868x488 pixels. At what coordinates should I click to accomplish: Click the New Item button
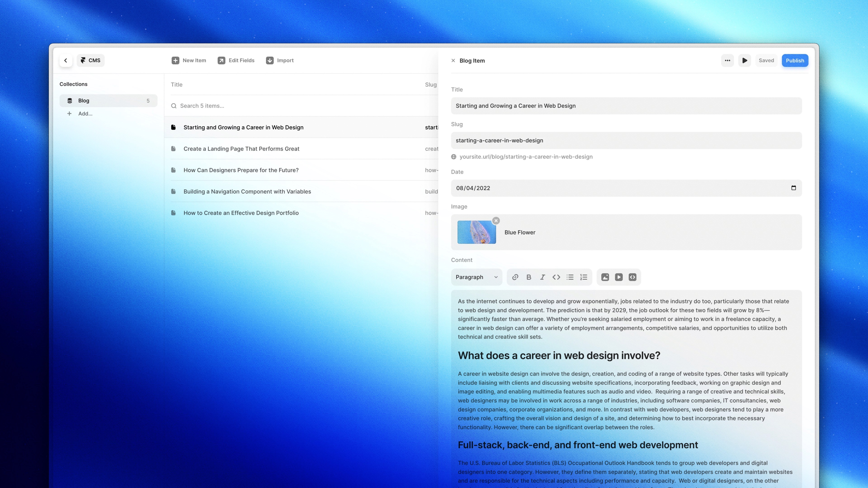(x=189, y=61)
